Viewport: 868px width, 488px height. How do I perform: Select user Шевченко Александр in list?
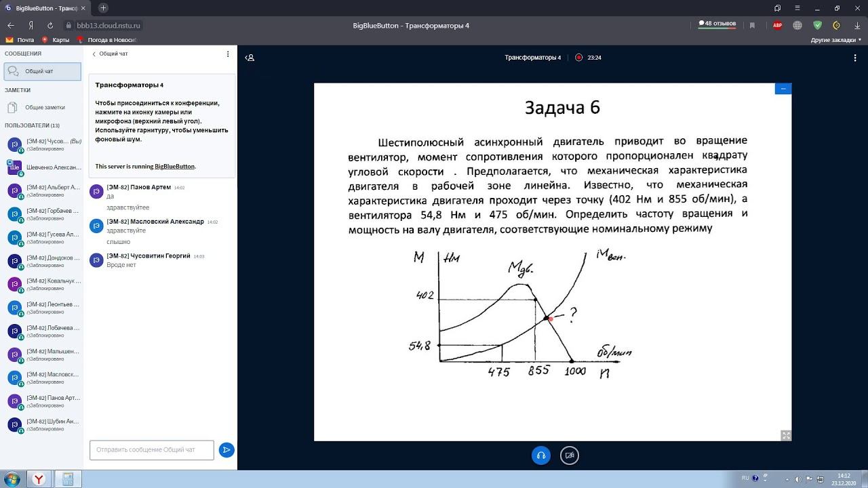pos(42,167)
